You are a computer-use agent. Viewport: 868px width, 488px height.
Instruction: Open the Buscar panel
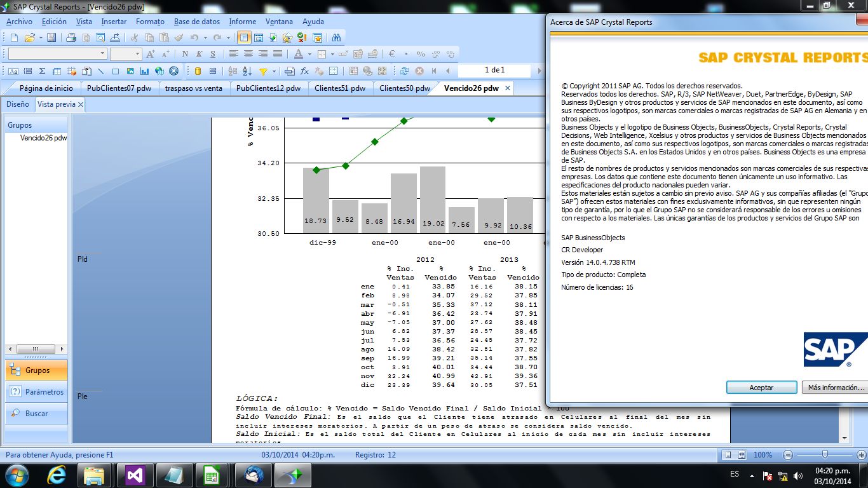point(36,414)
